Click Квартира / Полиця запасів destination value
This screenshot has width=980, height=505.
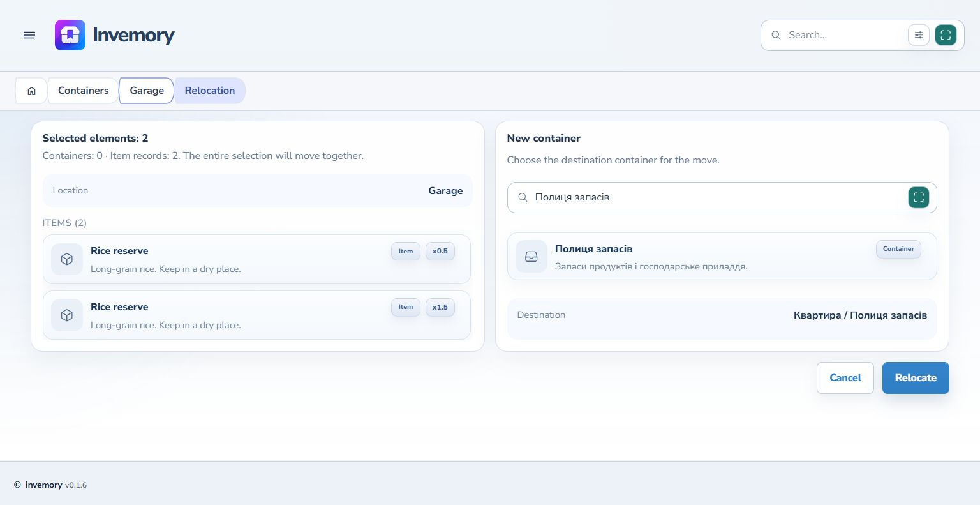860,315
